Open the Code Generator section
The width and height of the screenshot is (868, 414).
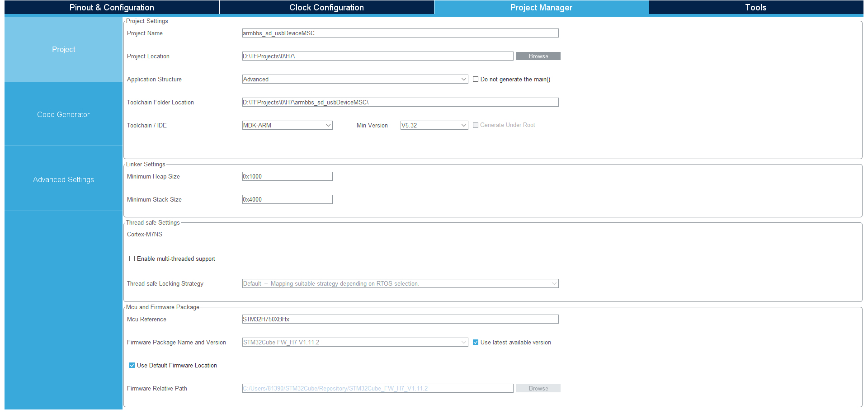click(63, 114)
